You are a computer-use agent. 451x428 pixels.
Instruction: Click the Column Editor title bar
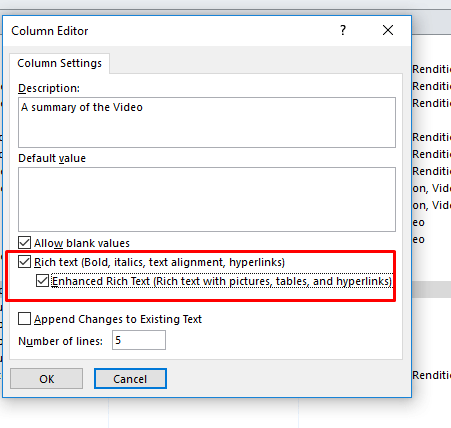point(167,31)
